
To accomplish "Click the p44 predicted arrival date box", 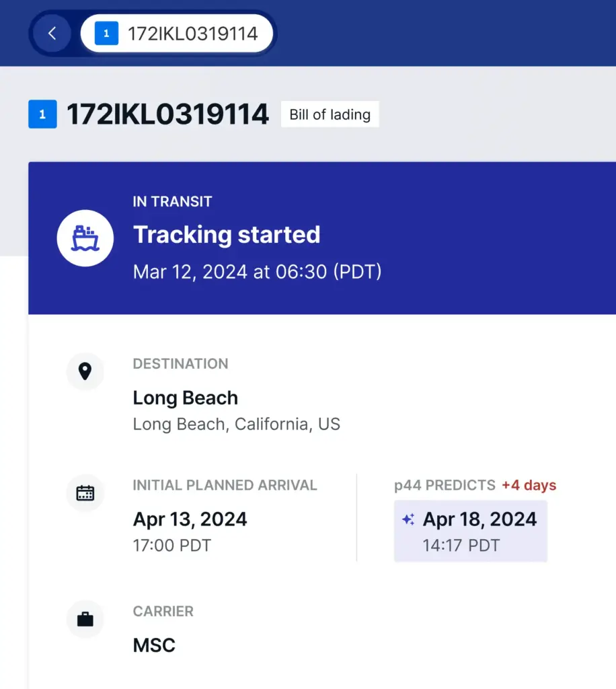I will (471, 531).
